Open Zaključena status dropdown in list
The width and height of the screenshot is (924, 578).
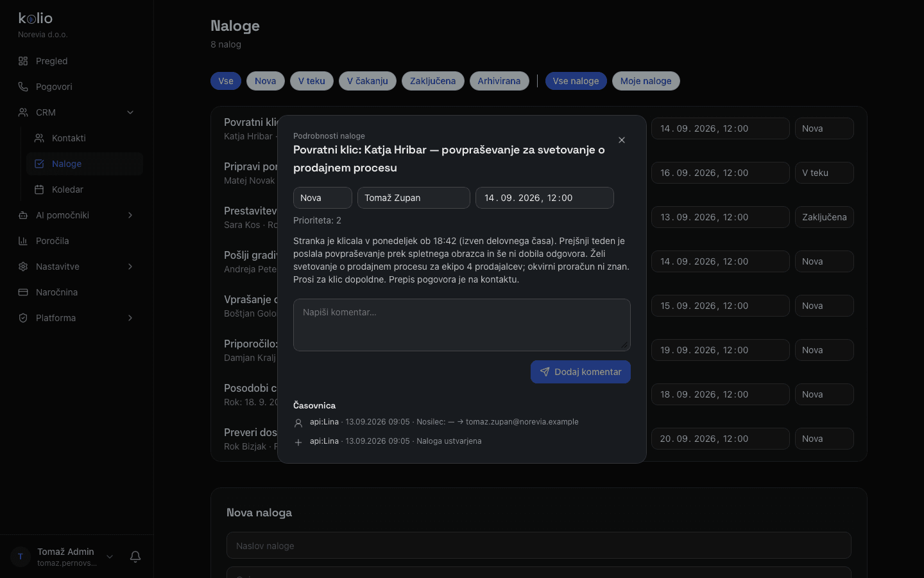[825, 217]
